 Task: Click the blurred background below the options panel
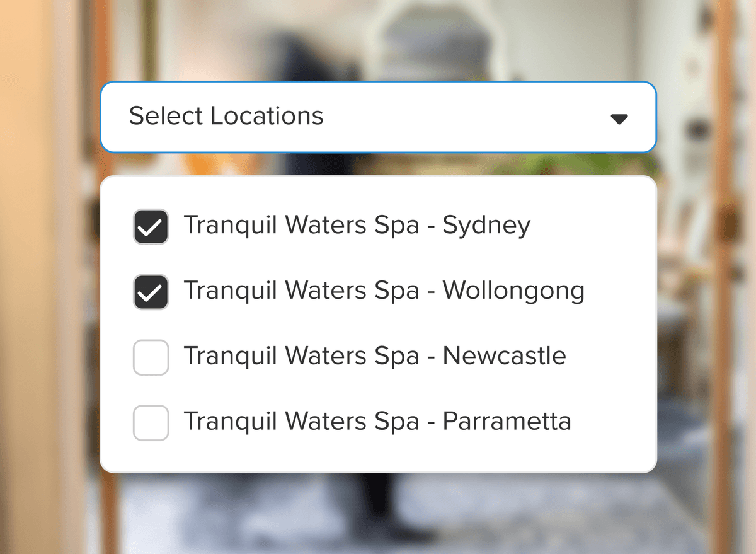(x=378, y=514)
